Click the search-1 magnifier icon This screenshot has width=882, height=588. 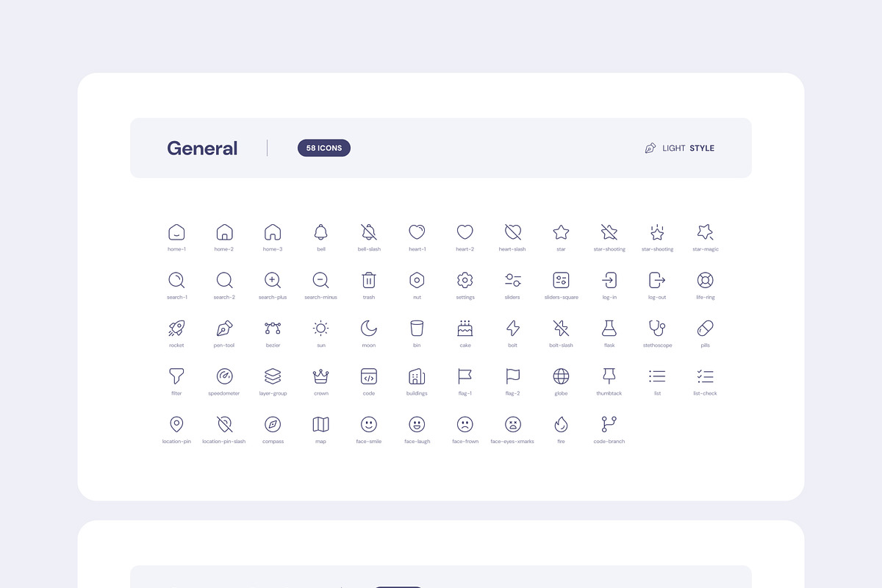[176, 280]
